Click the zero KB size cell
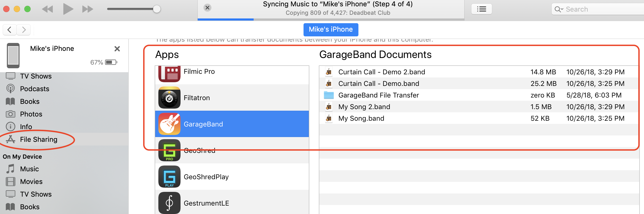Viewport: 644px width, 214px height. (x=543, y=95)
